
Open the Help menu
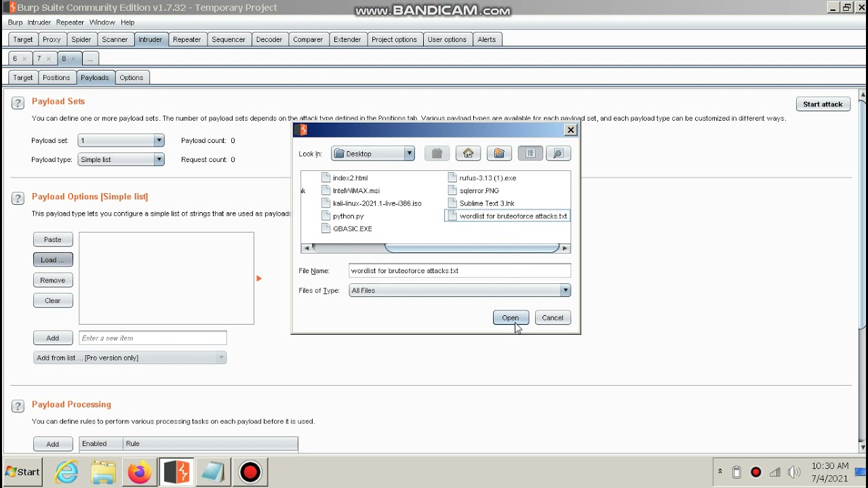tap(127, 22)
